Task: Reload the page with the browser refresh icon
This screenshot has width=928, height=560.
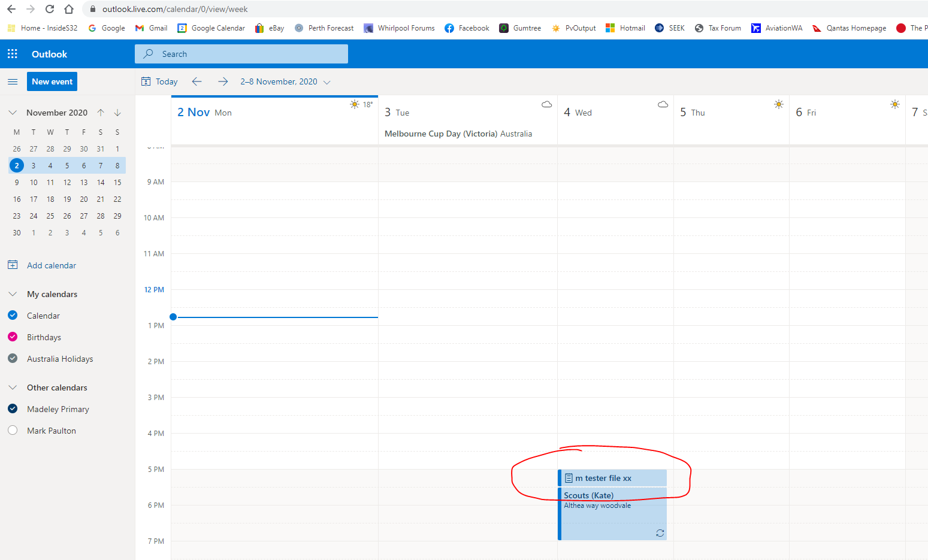Action: tap(50, 9)
